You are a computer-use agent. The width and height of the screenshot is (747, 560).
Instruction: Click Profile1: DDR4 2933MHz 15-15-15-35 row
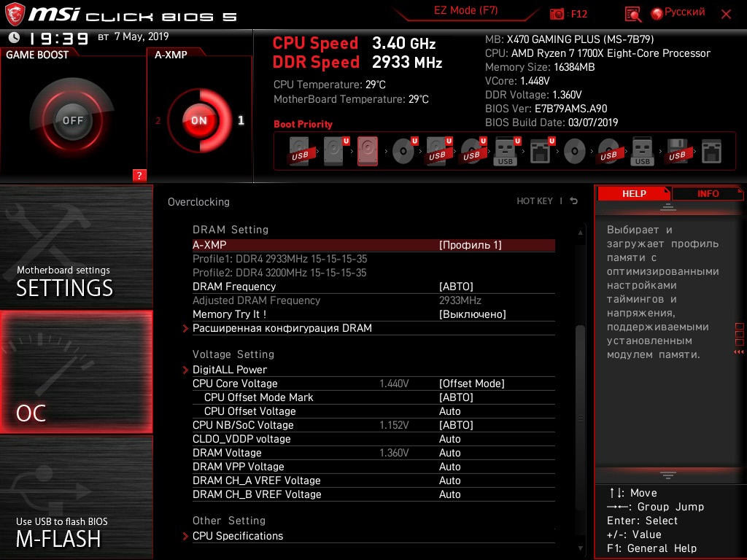click(279, 259)
